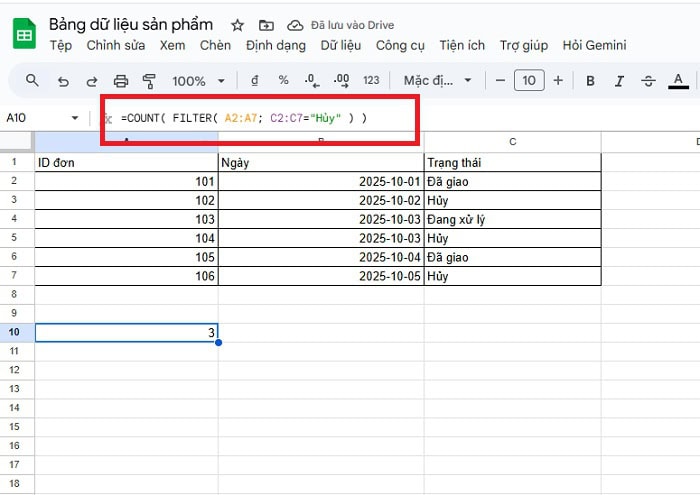Increase decimal places
700x495 pixels.
coord(342,81)
